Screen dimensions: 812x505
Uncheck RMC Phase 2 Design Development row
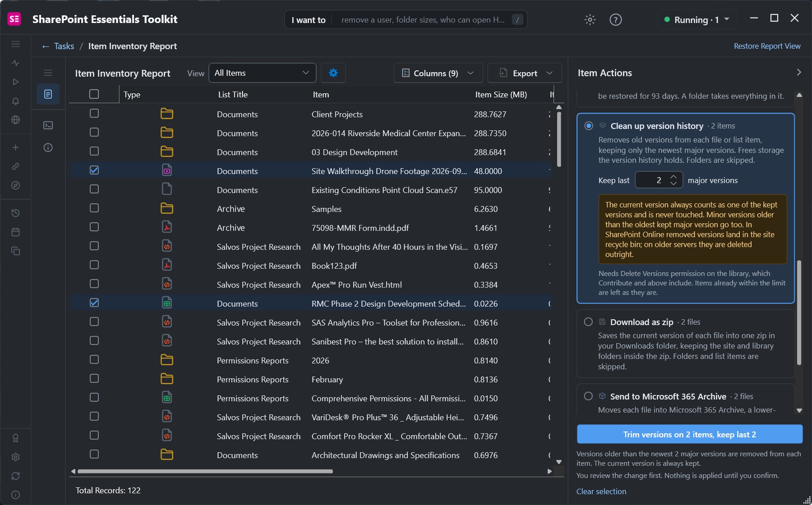pyautogui.click(x=94, y=303)
